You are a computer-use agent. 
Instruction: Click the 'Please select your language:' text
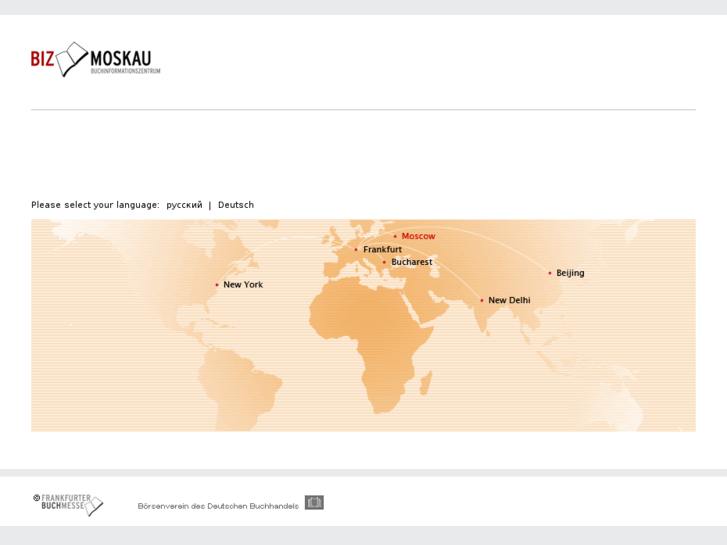[96, 205]
